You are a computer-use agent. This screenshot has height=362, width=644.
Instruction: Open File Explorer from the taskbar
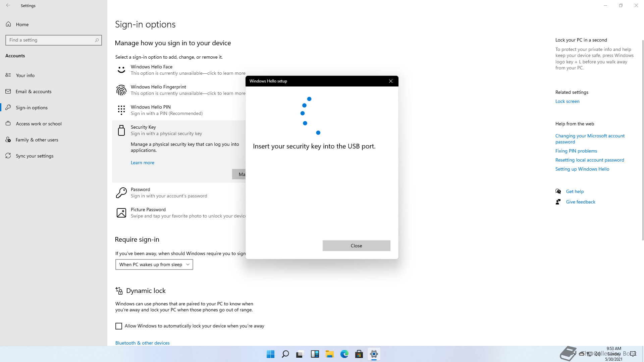[x=329, y=354]
